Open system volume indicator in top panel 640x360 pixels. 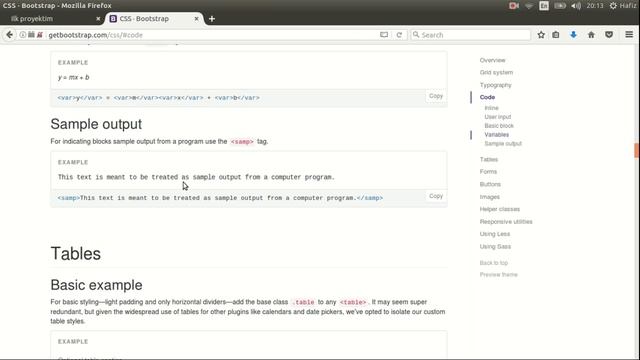[x=576, y=6]
